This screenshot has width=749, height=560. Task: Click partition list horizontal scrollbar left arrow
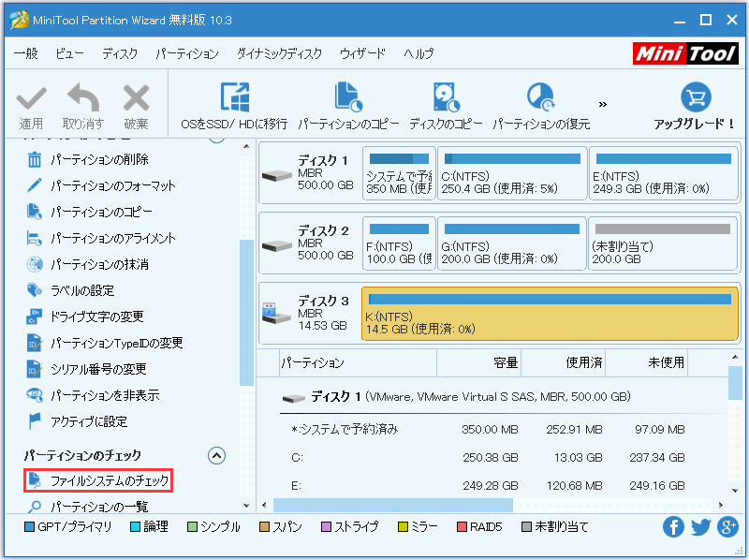point(264,505)
